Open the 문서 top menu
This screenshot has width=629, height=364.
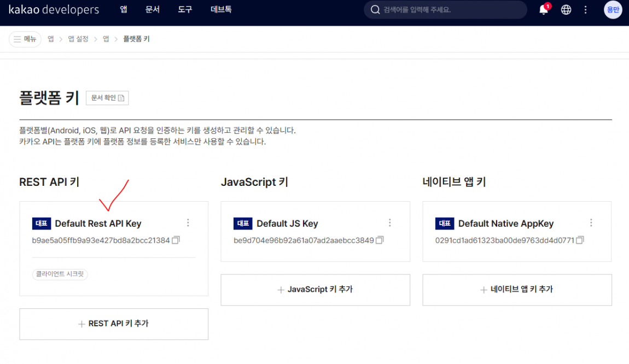click(x=153, y=9)
